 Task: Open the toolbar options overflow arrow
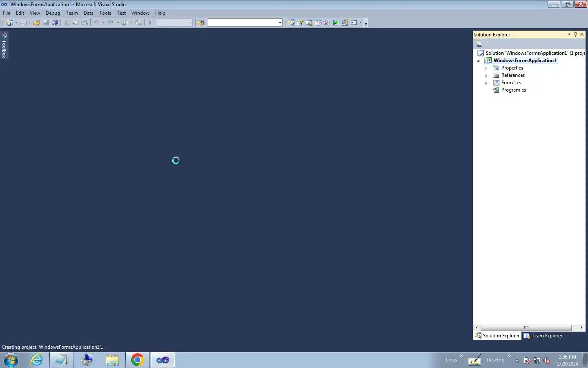366,23
